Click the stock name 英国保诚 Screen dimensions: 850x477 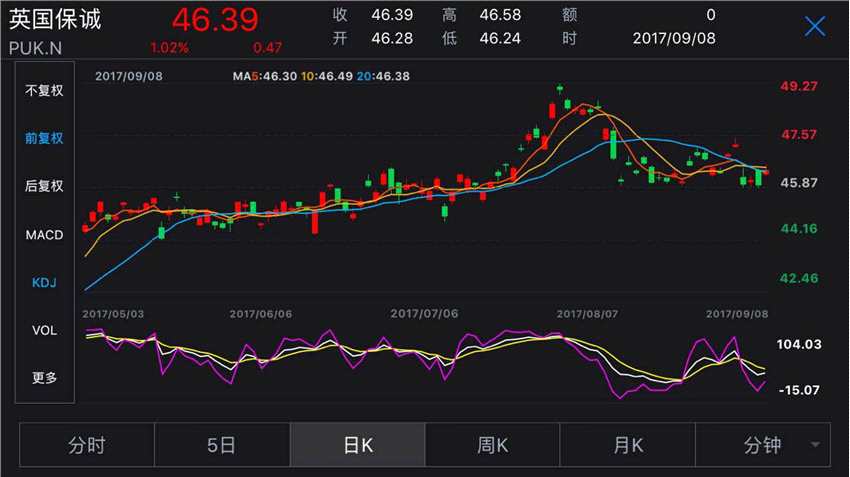tap(55, 20)
